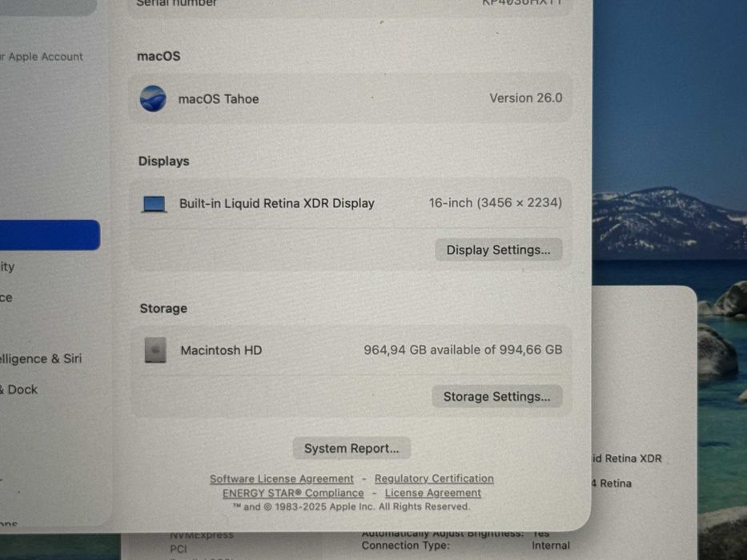Click the 16-inch (3456 × 2234) value

pyautogui.click(x=496, y=203)
